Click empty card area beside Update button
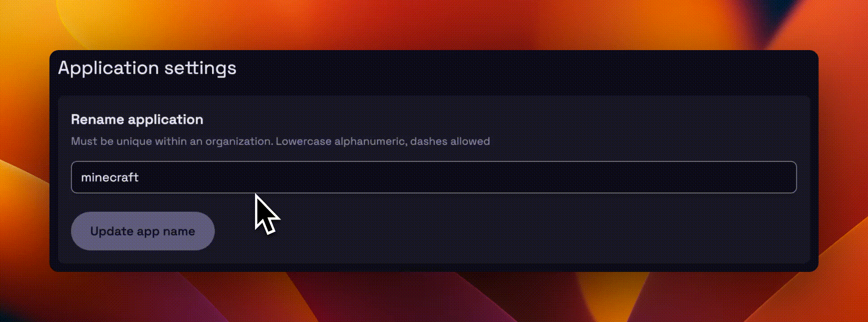 pyautogui.click(x=492, y=231)
